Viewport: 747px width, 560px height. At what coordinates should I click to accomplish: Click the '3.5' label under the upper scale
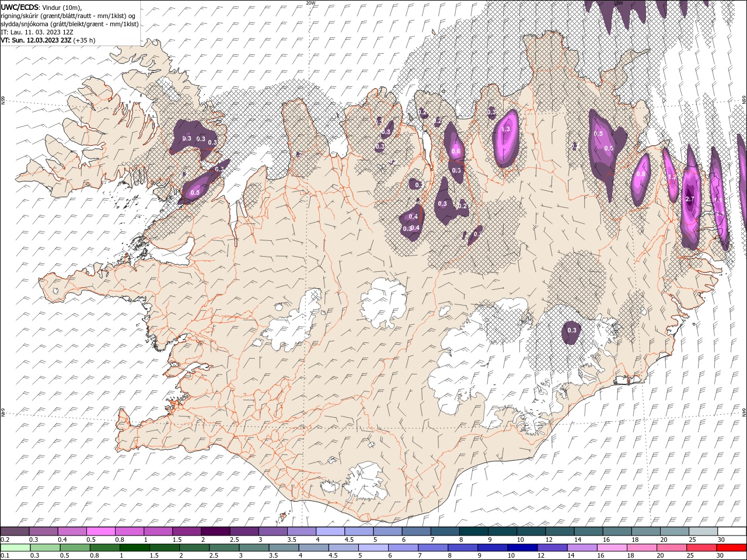(291, 540)
